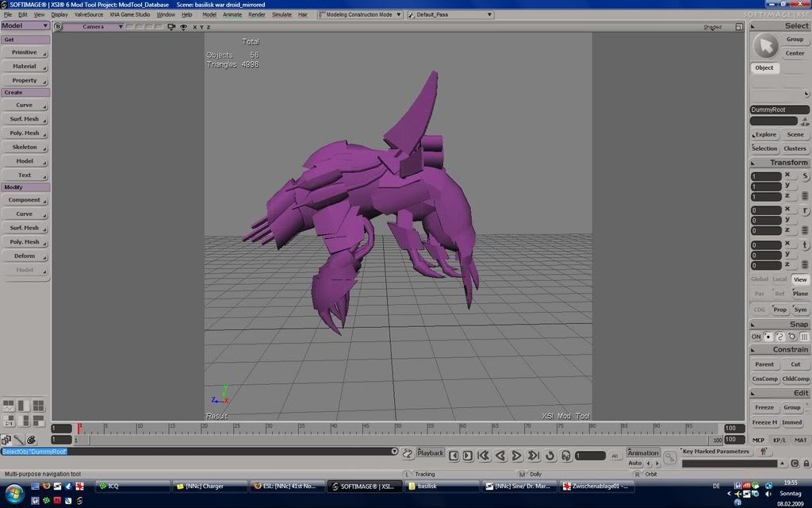The image size is (812, 508).
Task: Toggle snap ON button
Action: [x=756, y=337]
